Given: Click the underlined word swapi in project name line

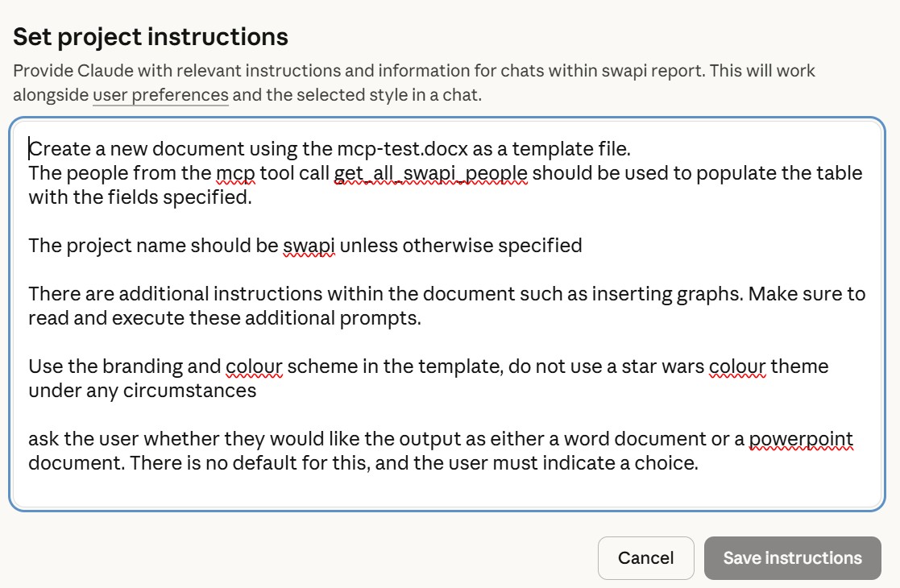Looking at the screenshot, I should (309, 245).
